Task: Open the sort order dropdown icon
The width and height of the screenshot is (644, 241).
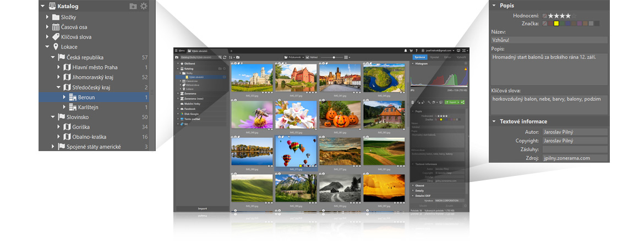Action: click(231, 57)
